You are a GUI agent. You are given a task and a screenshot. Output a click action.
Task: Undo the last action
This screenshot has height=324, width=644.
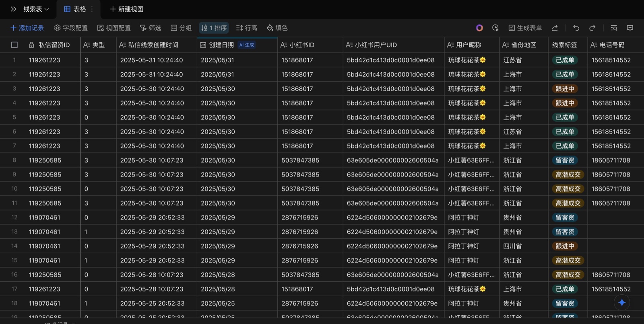point(576,28)
